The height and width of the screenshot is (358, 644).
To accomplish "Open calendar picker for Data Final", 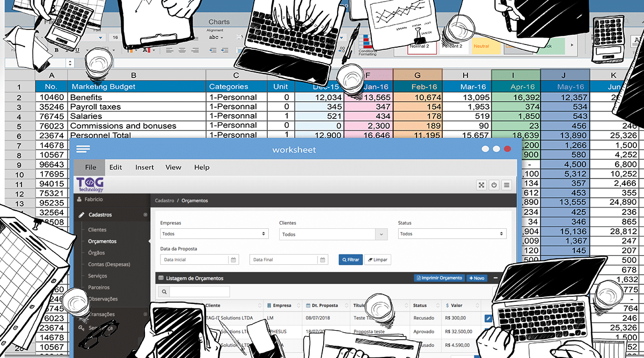I will pyautogui.click(x=323, y=259).
